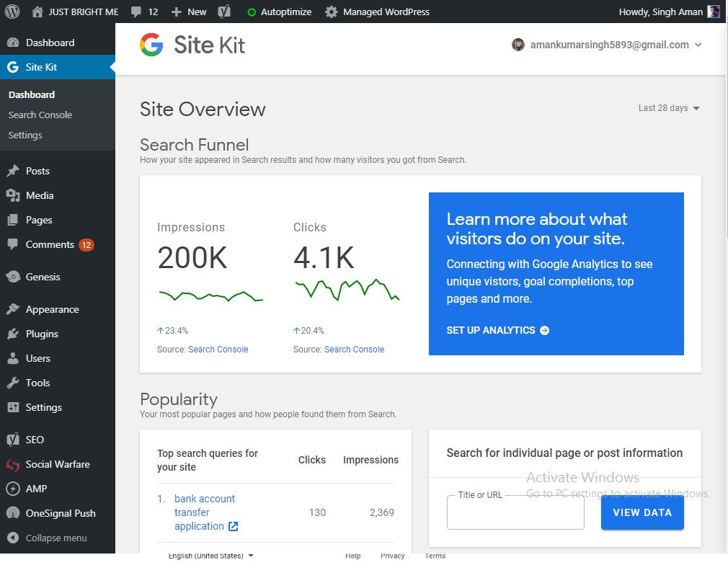Click the Terms footer link
728x578 pixels.
coord(435,556)
